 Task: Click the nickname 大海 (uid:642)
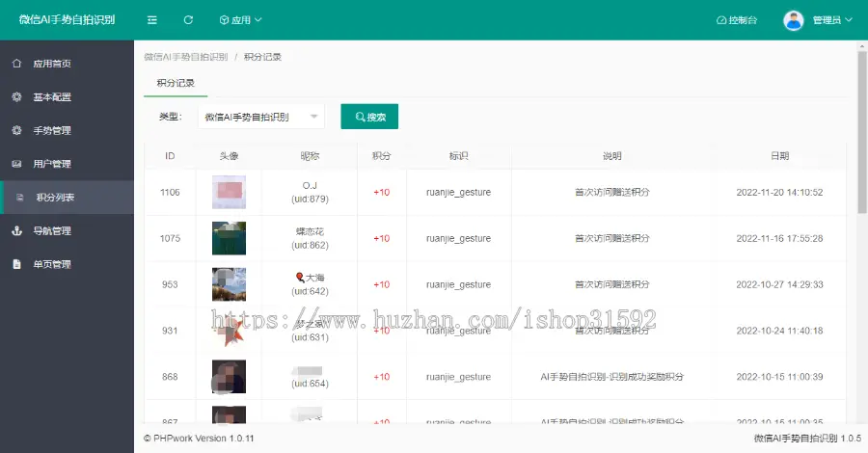tap(310, 284)
